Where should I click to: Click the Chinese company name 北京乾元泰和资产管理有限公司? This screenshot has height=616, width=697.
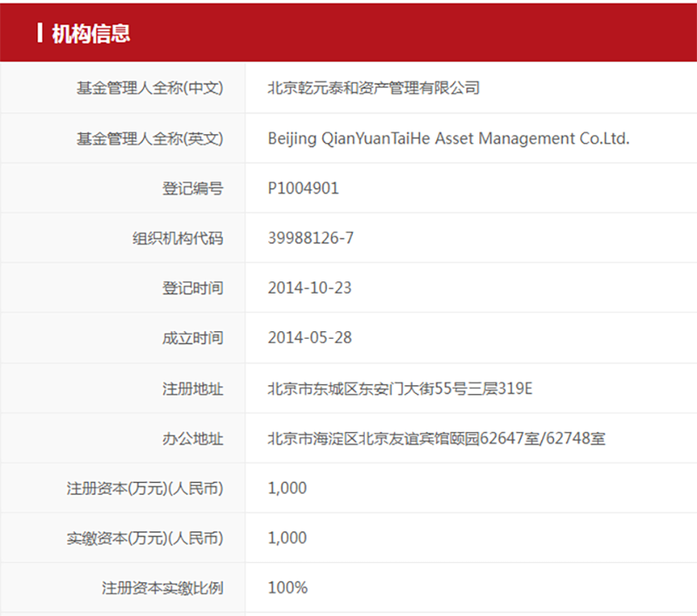coord(374,88)
